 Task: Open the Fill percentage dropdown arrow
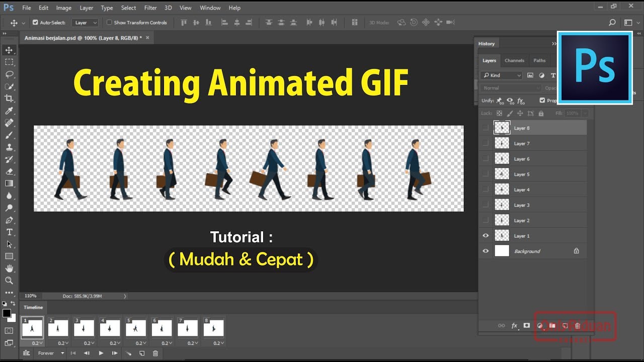click(585, 114)
